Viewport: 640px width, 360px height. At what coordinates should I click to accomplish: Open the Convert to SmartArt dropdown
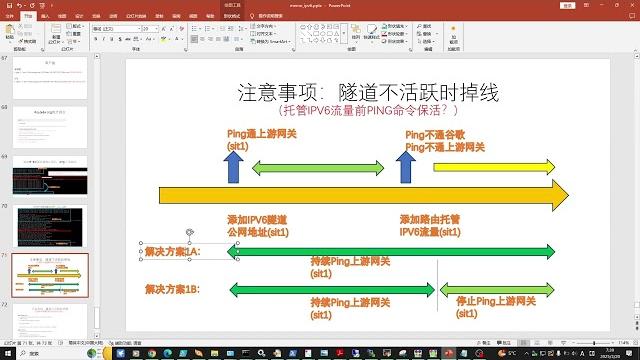click(271, 41)
